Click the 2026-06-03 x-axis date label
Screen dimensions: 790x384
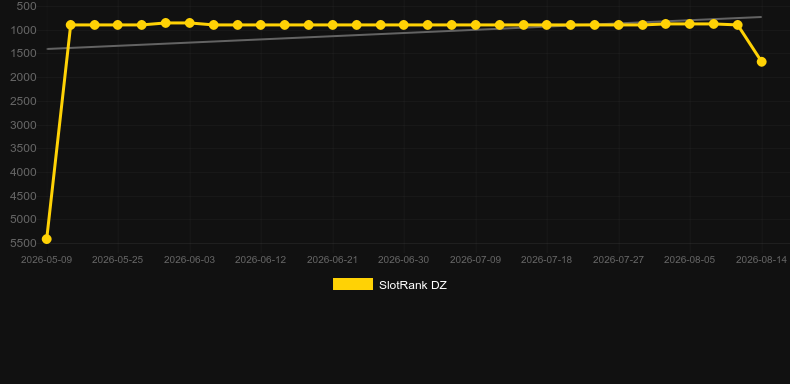189,260
